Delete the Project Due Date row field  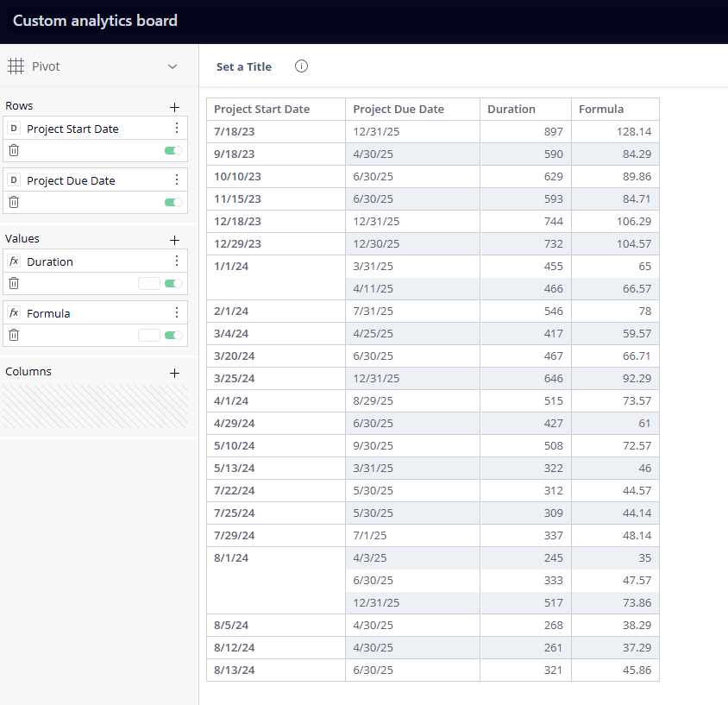pyautogui.click(x=14, y=202)
